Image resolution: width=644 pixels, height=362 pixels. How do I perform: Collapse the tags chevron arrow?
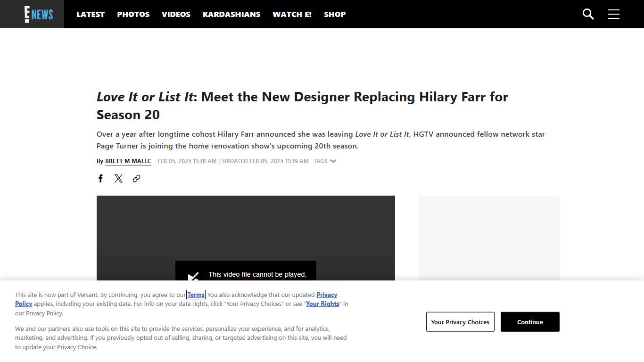333,161
